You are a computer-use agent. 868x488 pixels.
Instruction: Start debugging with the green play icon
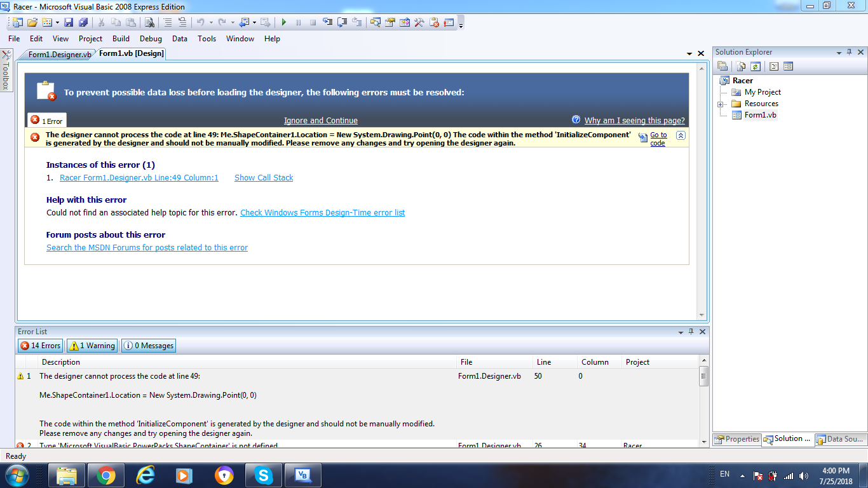click(284, 22)
